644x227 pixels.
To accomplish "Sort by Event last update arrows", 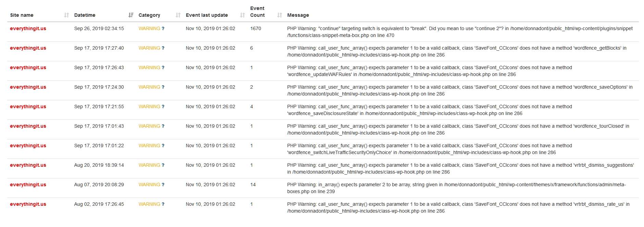I will (242, 15).
